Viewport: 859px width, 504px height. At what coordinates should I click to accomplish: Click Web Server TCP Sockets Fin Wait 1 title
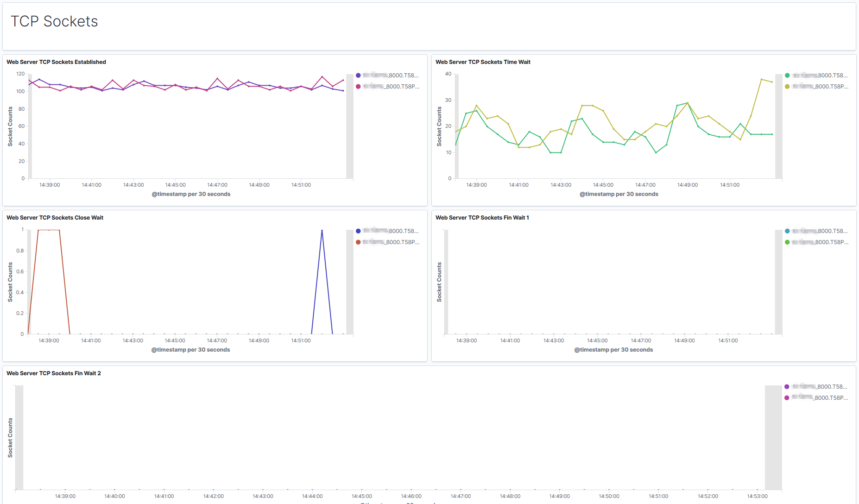click(x=482, y=218)
